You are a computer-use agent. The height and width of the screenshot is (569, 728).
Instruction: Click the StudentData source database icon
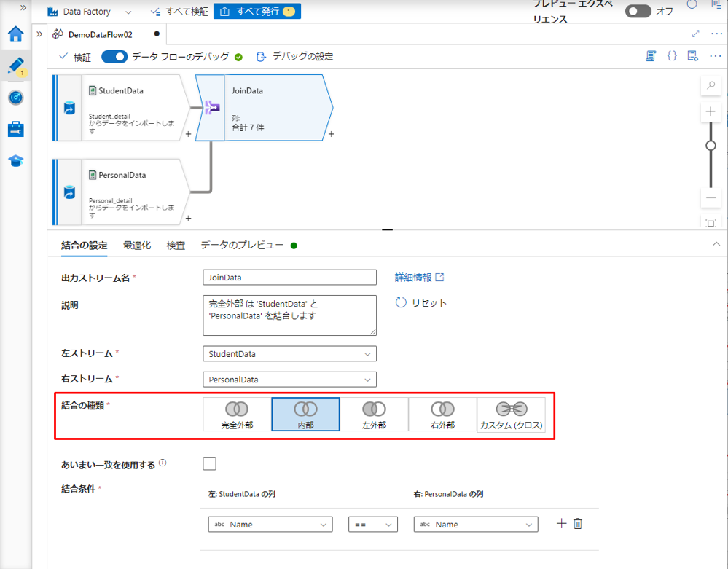[70, 108]
